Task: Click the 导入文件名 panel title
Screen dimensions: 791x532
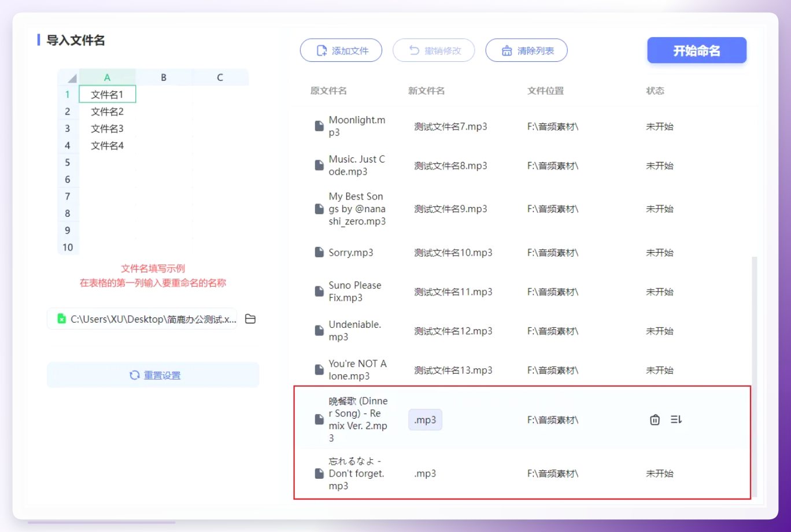Action: (x=76, y=40)
